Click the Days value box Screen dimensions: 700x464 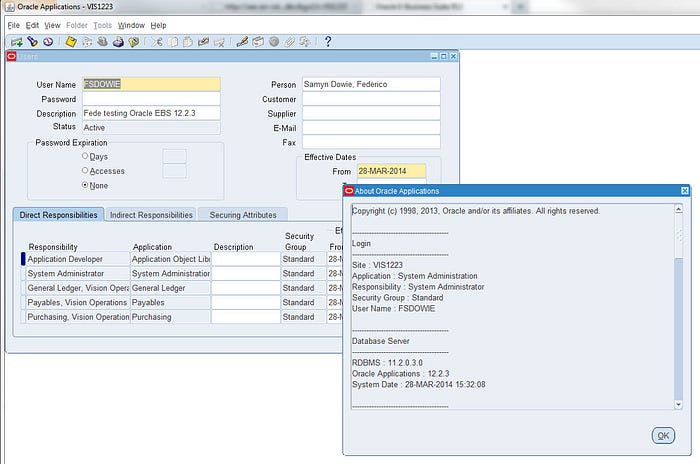[175, 156]
